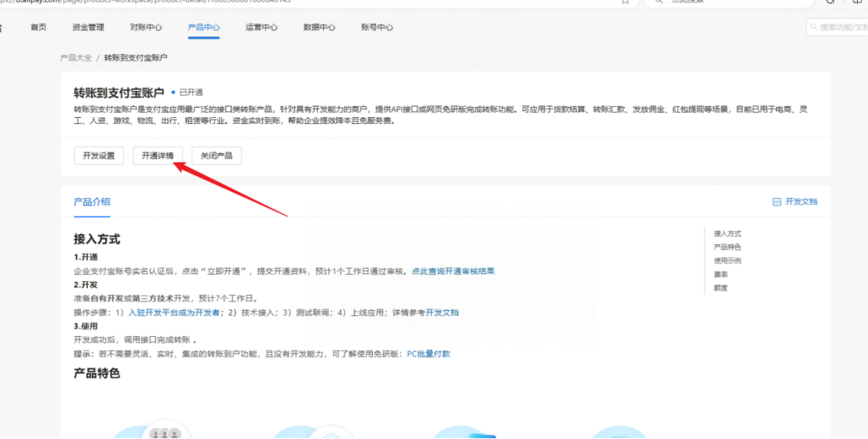
Task: Open 数据中心 from the top navigation
Action: [x=319, y=27]
